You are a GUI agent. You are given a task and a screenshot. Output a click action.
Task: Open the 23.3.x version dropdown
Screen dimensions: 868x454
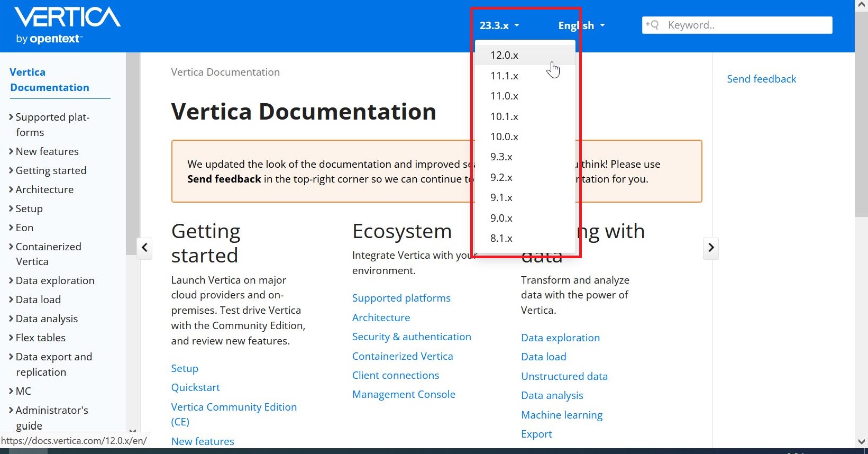point(499,25)
